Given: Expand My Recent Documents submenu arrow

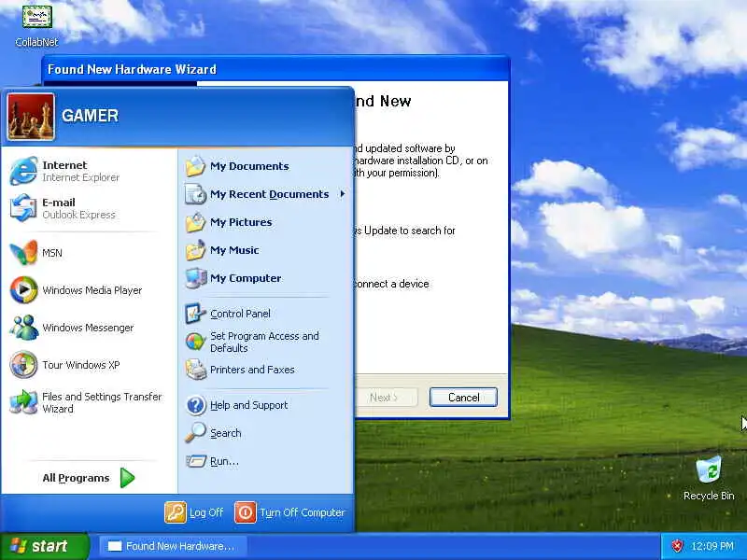Looking at the screenshot, I should (343, 194).
